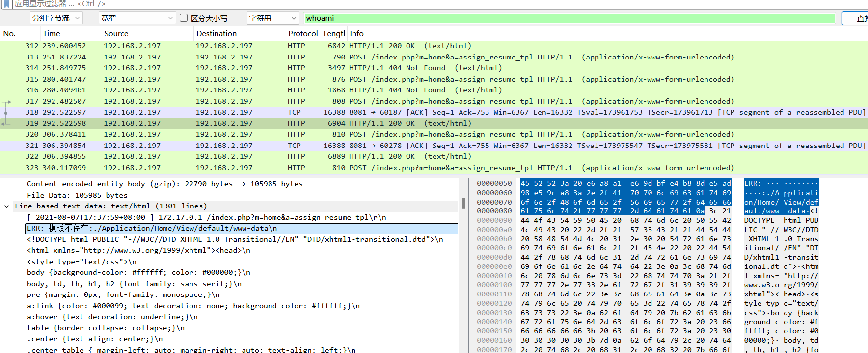Click hex offset 00000130 row
868x353 pixels.
494,313
